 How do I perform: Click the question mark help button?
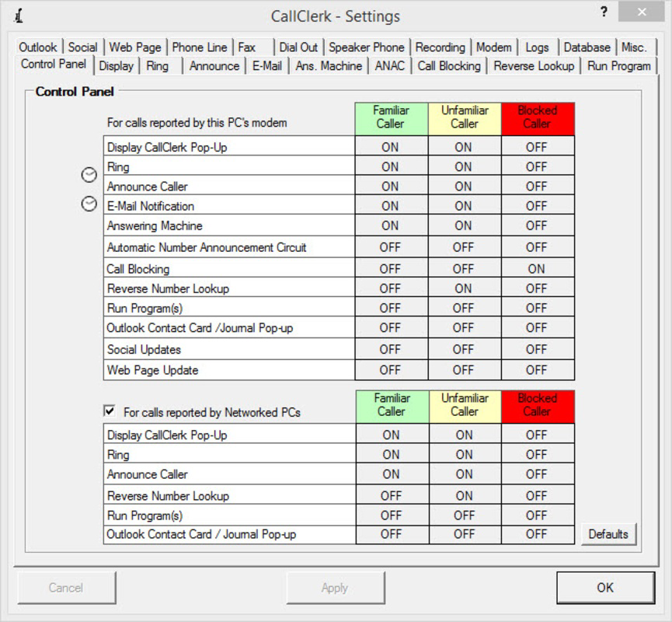[x=604, y=12]
